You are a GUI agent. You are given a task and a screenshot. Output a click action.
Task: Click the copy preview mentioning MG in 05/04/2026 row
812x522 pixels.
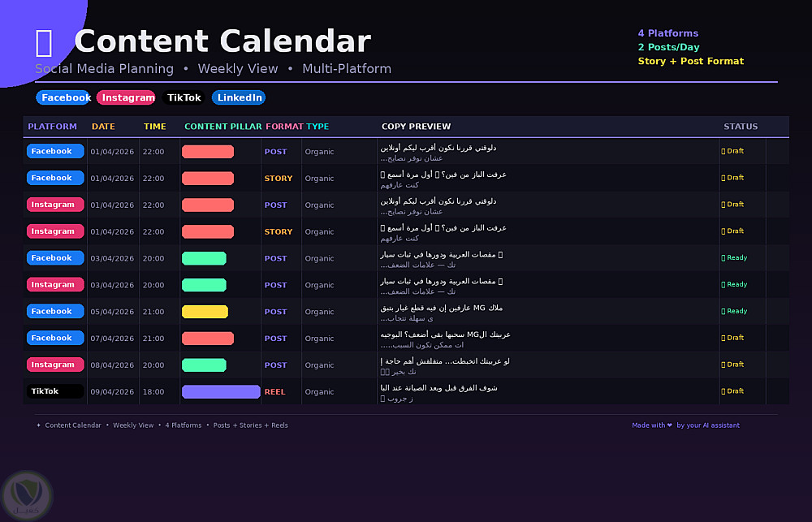pos(442,313)
